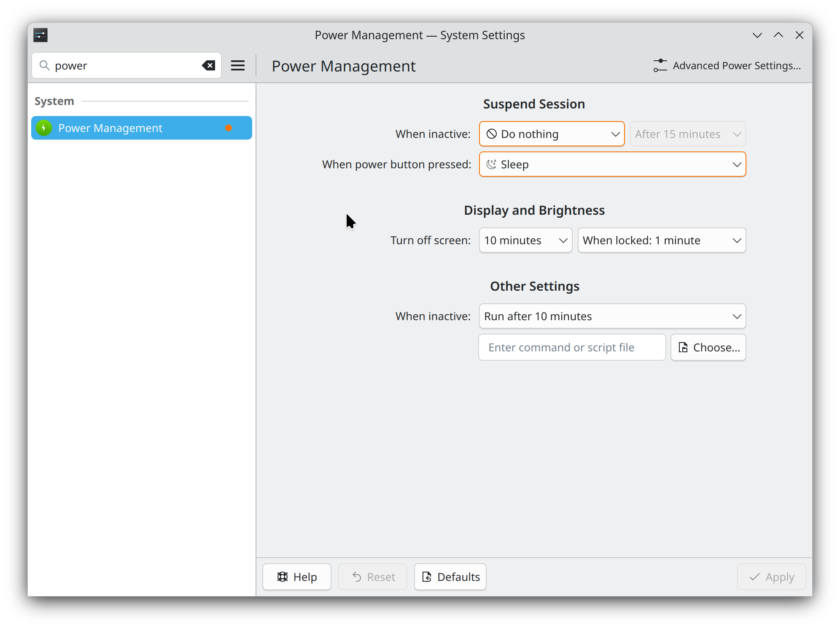The height and width of the screenshot is (629, 840).
Task: Click the Choose file button
Action: pyautogui.click(x=708, y=347)
